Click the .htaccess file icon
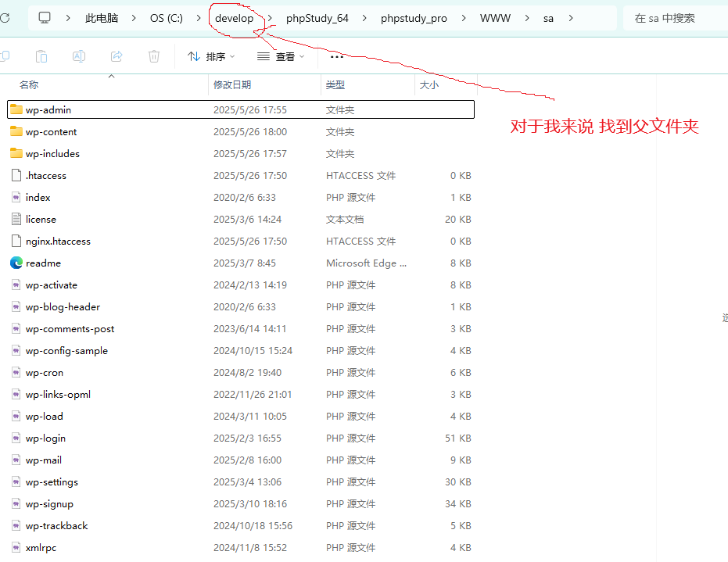 click(16, 175)
